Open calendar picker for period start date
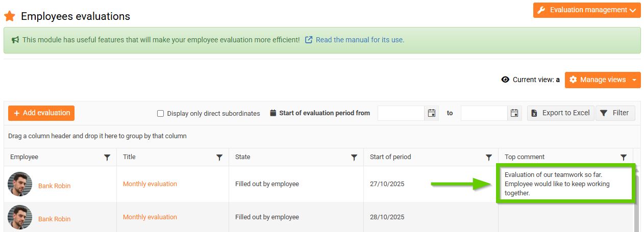 coord(432,113)
